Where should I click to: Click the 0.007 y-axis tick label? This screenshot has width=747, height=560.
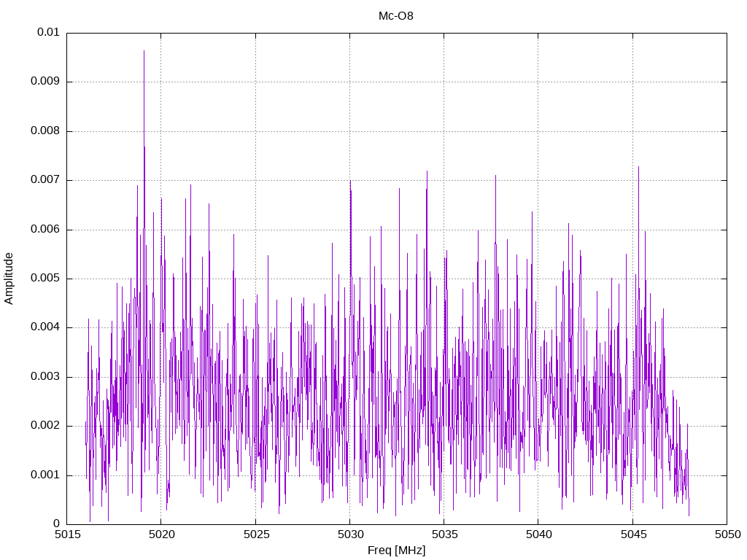click(x=44, y=180)
